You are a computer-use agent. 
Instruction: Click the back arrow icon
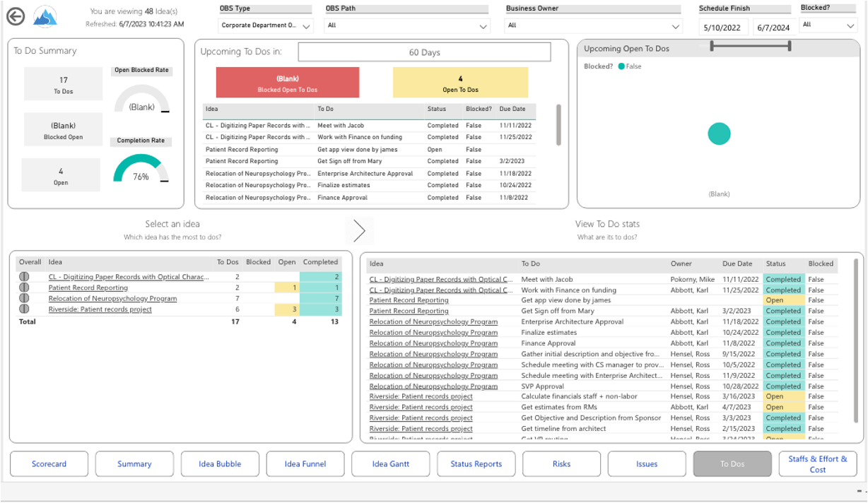click(15, 18)
